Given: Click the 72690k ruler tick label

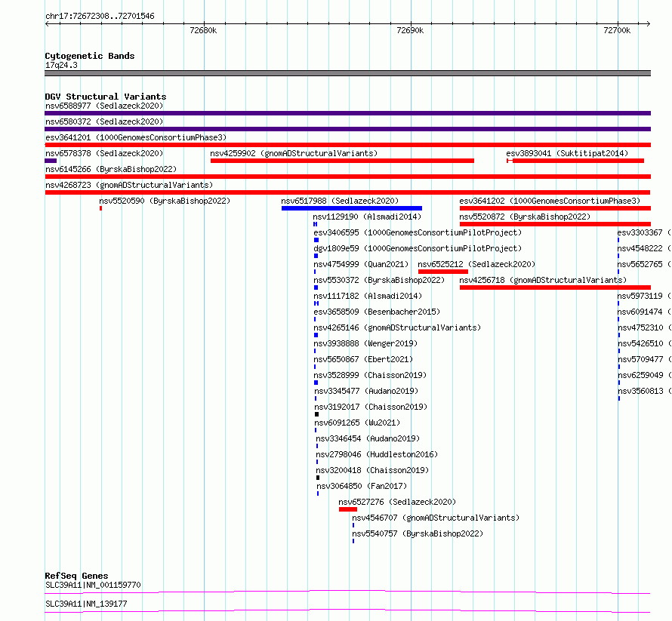Looking at the screenshot, I should click(x=410, y=30).
